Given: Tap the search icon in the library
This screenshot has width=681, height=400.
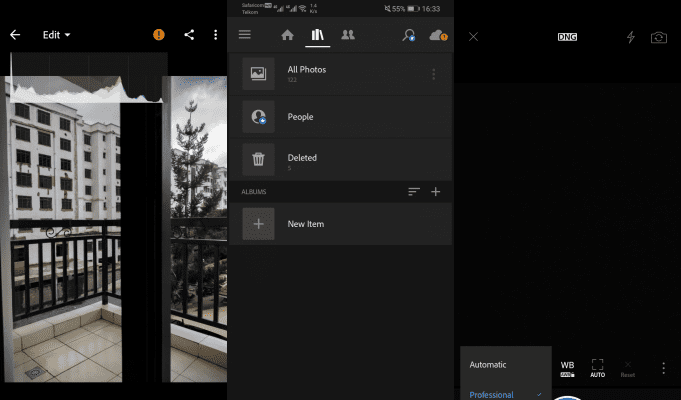Looking at the screenshot, I should click(x=409, y=35).
